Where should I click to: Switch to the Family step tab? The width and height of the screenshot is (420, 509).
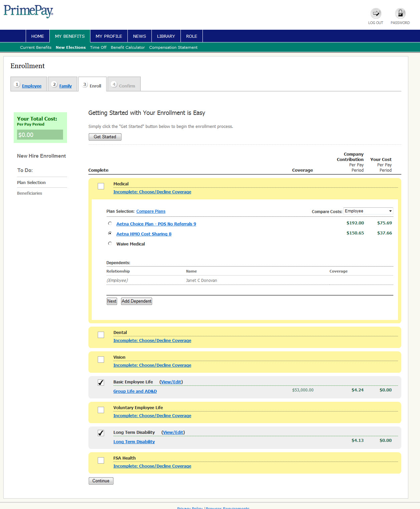[63, 84]
